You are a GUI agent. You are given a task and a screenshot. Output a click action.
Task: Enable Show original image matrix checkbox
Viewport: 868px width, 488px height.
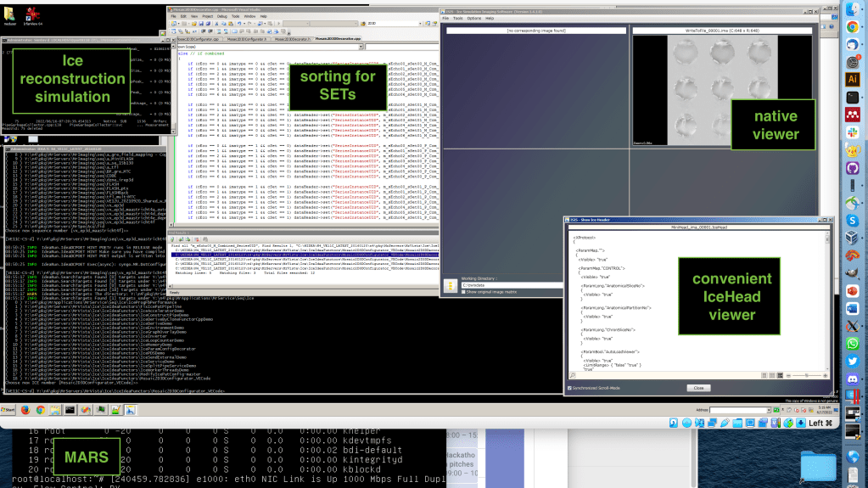point(464,292)
